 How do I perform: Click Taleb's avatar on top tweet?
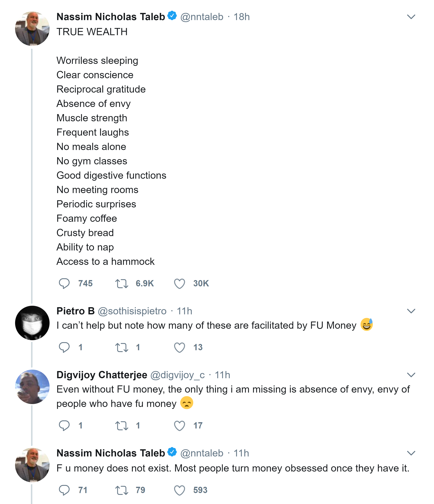(32, 29)
